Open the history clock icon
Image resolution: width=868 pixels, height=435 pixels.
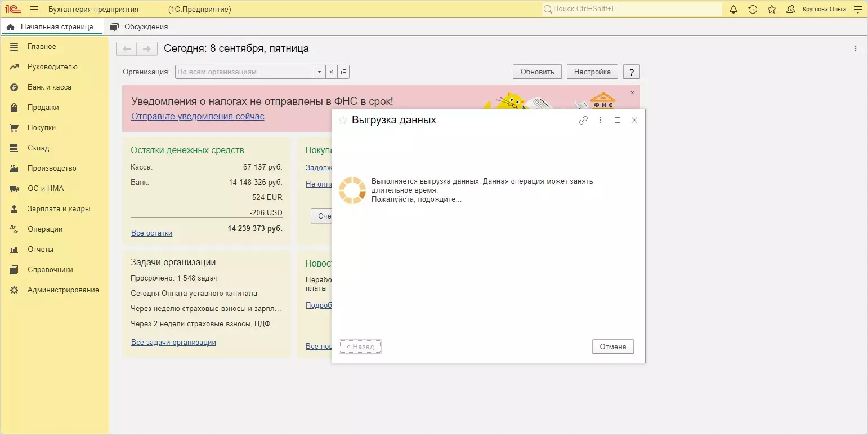click(753, 10)
